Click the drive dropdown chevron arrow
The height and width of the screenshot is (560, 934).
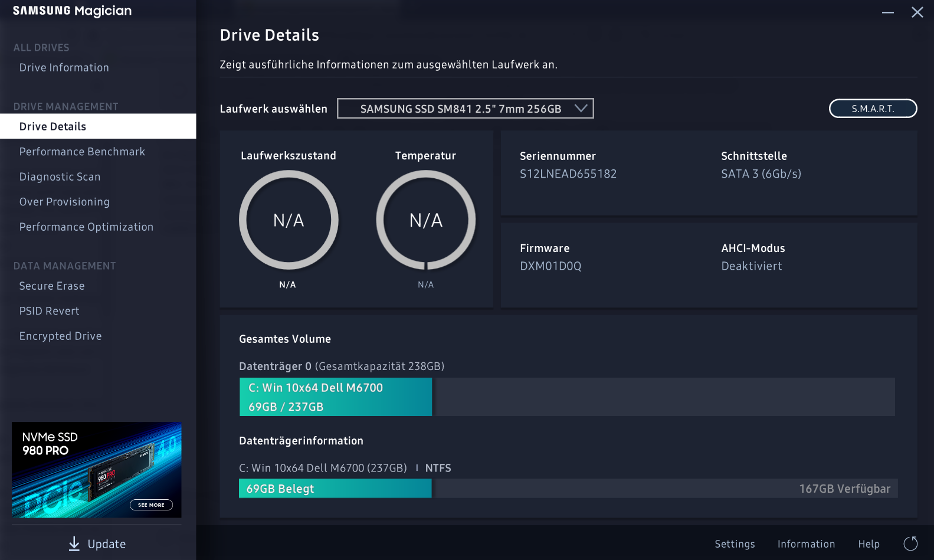(x=581, y=108)
